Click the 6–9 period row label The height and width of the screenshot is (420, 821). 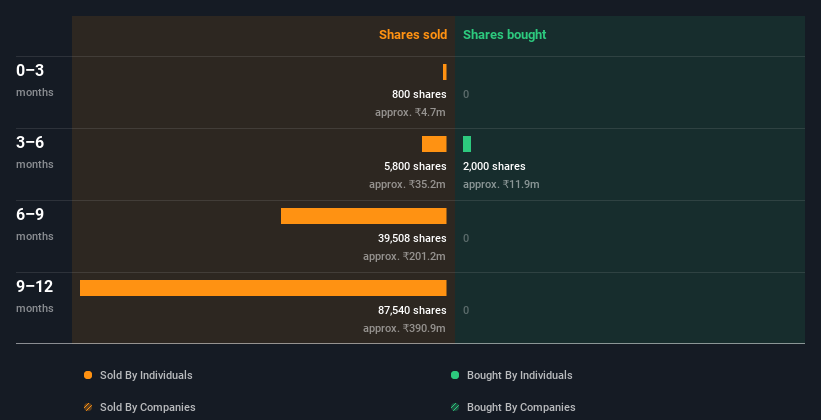click(30, 214)
